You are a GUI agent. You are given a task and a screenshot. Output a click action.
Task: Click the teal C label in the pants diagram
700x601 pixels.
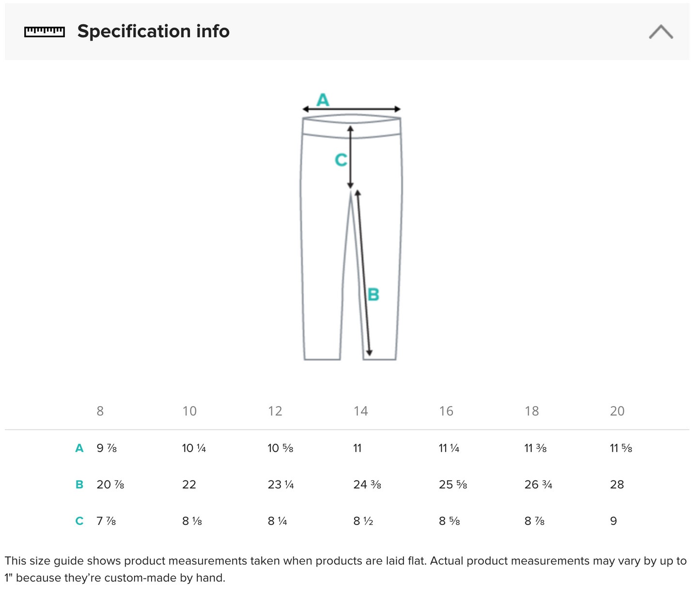341,160
